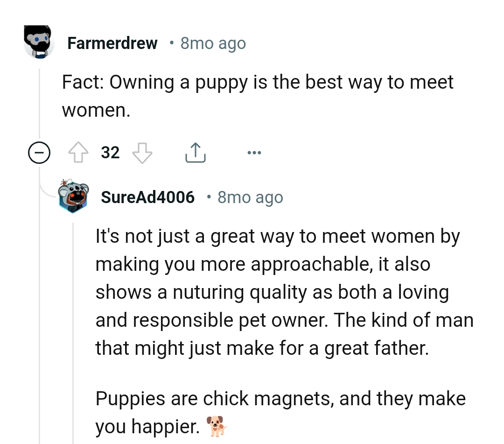Click the upvote arrow on Farmerdrew's comment
The image size is (504, 444).
pos(79,152)
